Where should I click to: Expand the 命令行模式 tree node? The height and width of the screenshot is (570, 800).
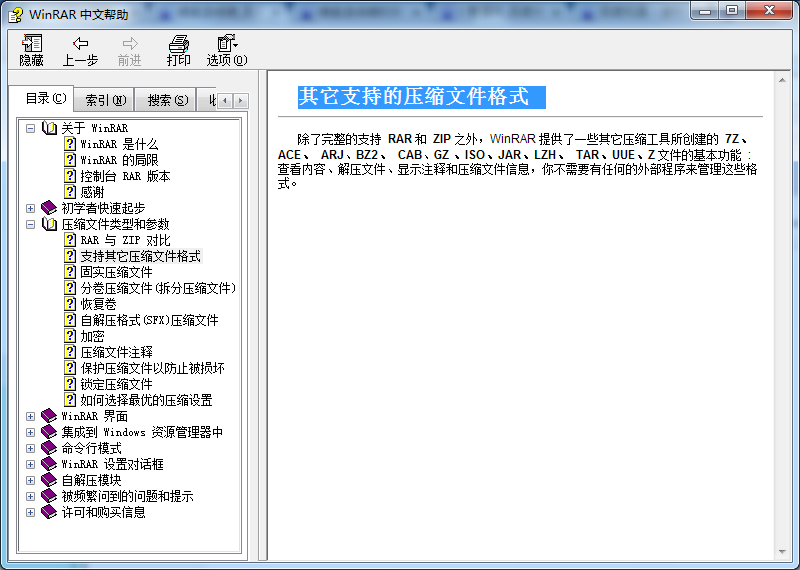[31, 448]
